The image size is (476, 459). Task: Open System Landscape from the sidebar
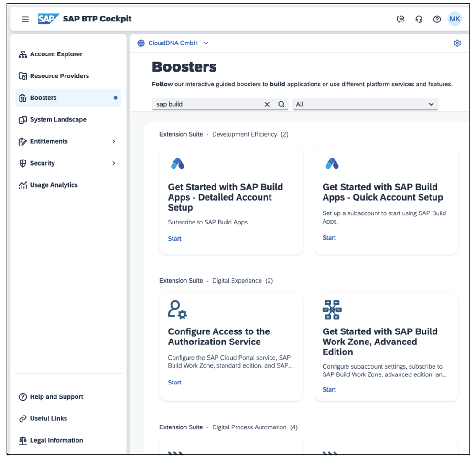(x=58, y=119)
